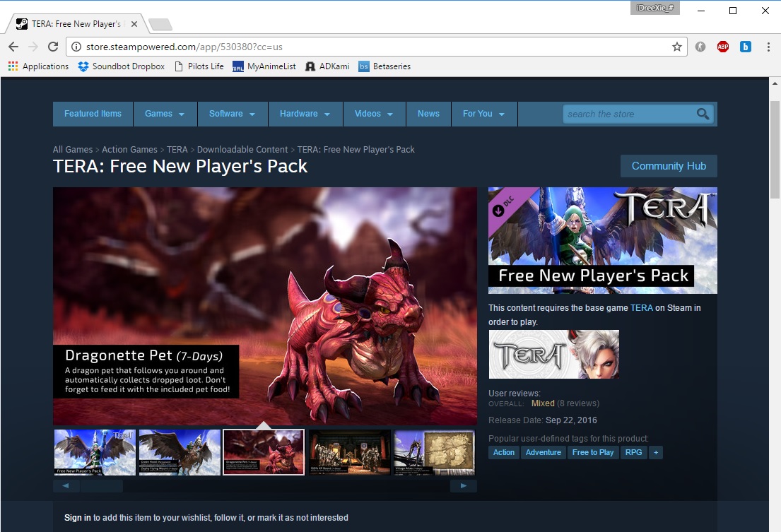Click the thumbnail strip slider handle
The height and width of the screenshot is (532, 781).
tap(102, 485)
